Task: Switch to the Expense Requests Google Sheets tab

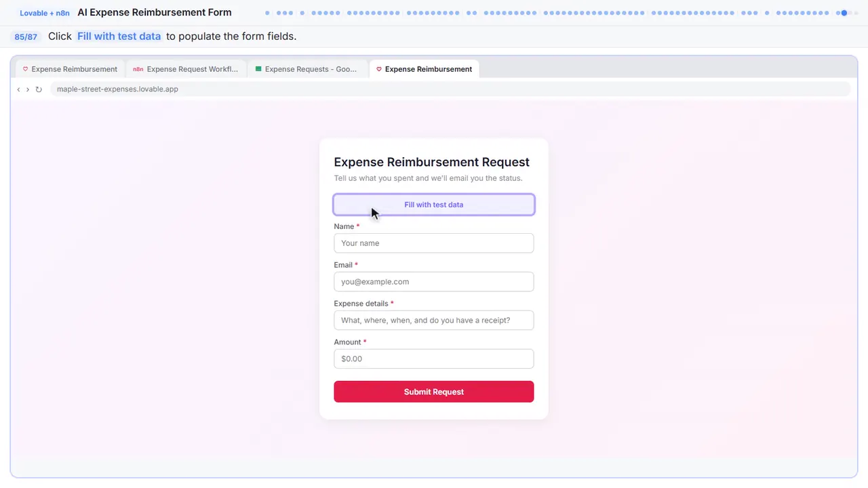Action: pyautogui.click(x=306, y=69)
